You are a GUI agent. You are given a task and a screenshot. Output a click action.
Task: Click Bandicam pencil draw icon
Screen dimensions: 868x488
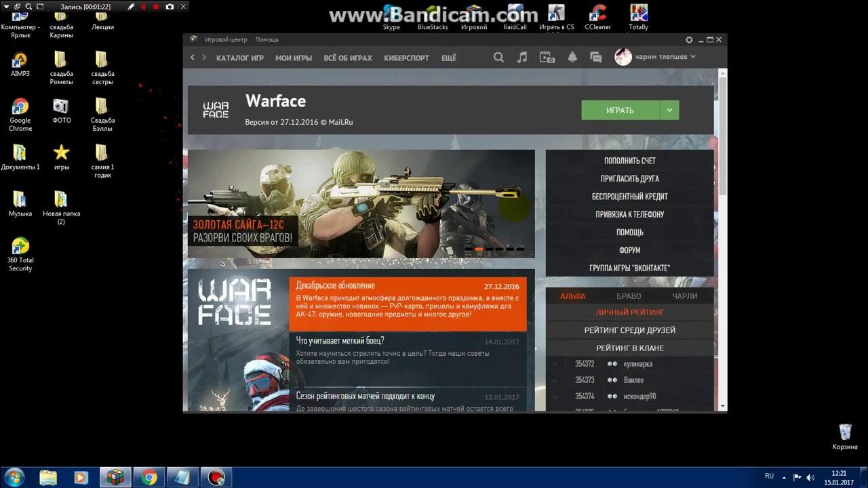click(x=132, y=6)
